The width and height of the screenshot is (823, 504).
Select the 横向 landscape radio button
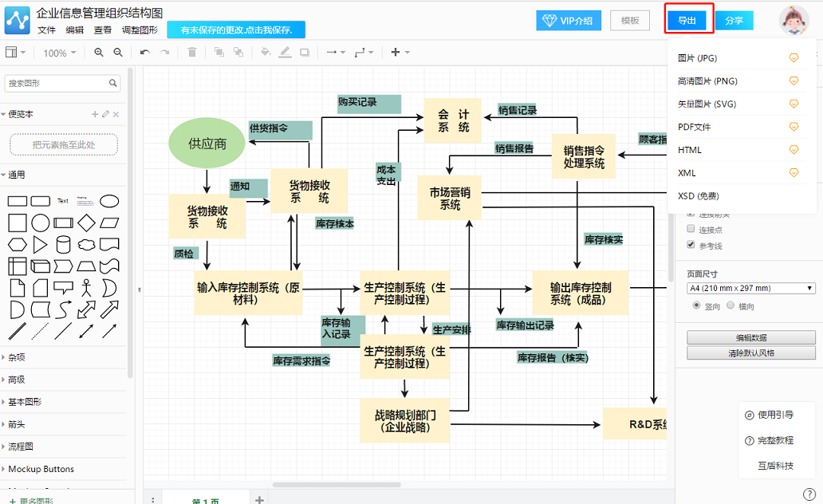coord(730,305)
